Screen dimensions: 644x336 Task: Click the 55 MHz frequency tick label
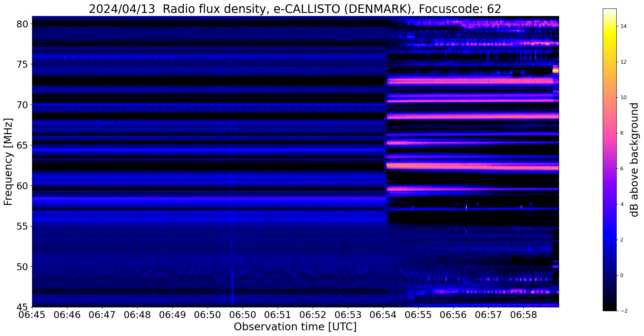tap(23, 226)
